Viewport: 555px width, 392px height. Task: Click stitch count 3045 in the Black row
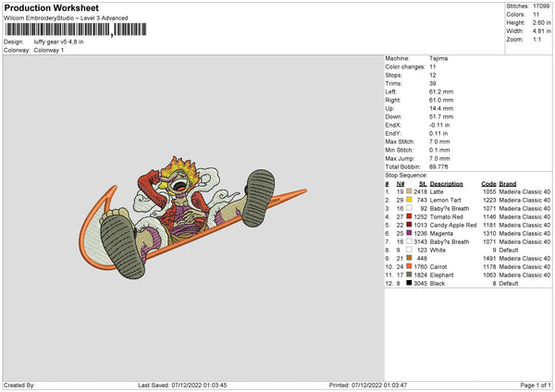(x=421, y=283)
